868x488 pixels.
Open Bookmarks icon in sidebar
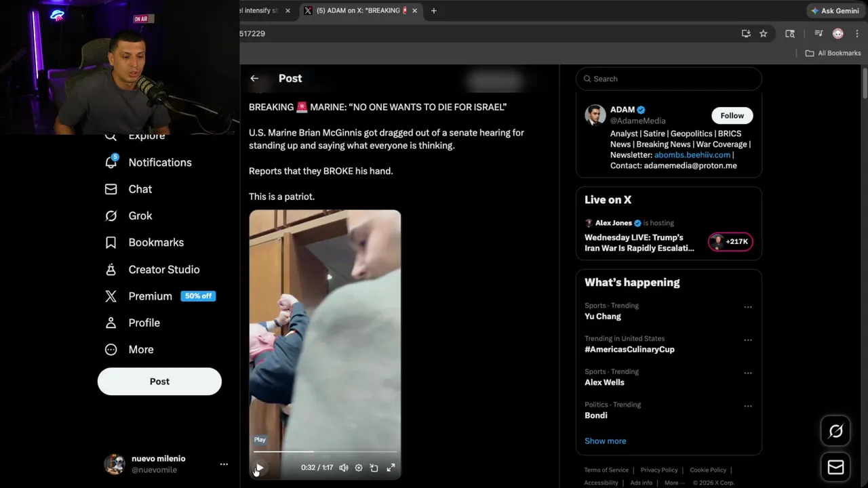(111, 242)
